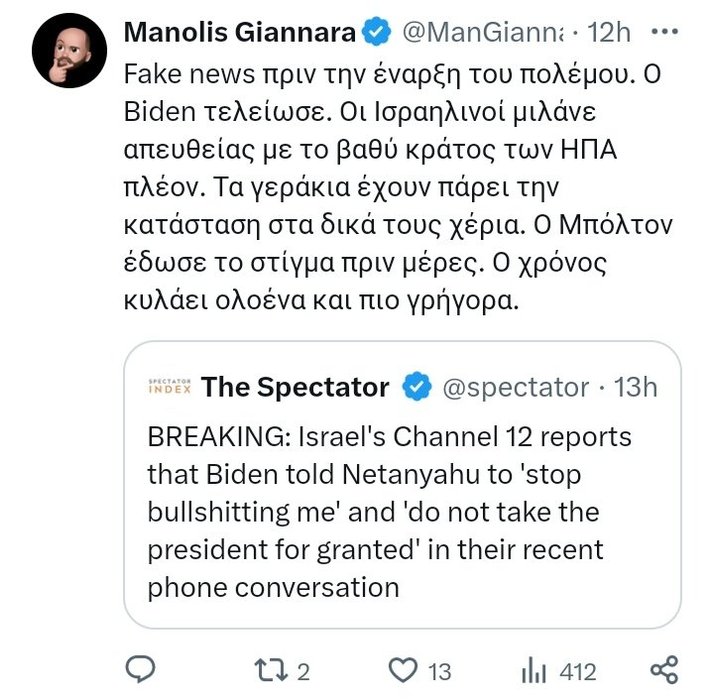Click the view count of 412
This screenshot has height=700, width=714.
coord(578,669)
